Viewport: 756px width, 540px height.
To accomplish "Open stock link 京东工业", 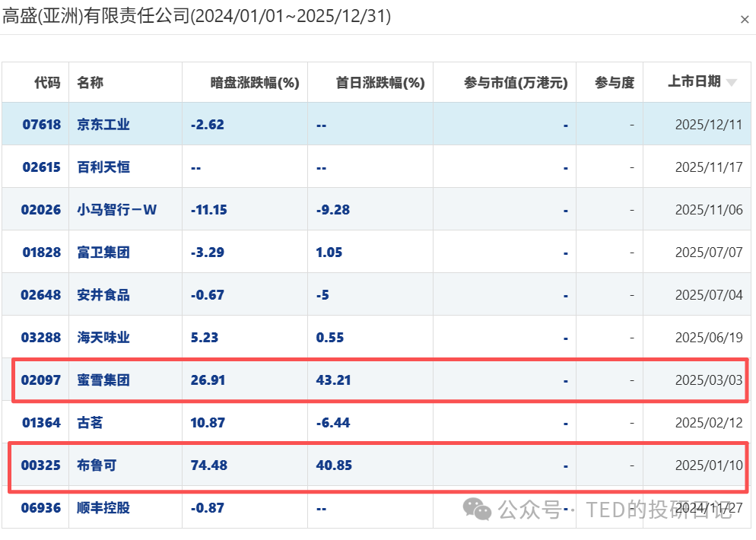I will click(x=103, y=125).
